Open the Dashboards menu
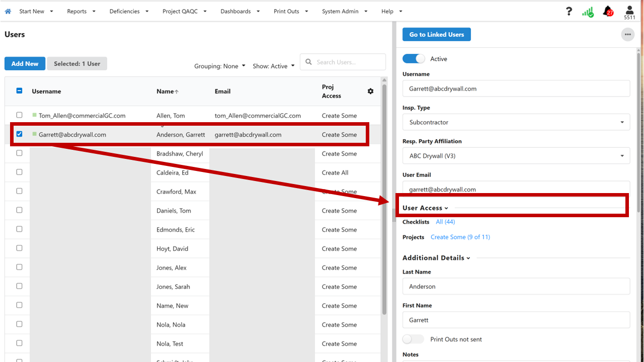The image size is (644, 362). tap(240, 11)
